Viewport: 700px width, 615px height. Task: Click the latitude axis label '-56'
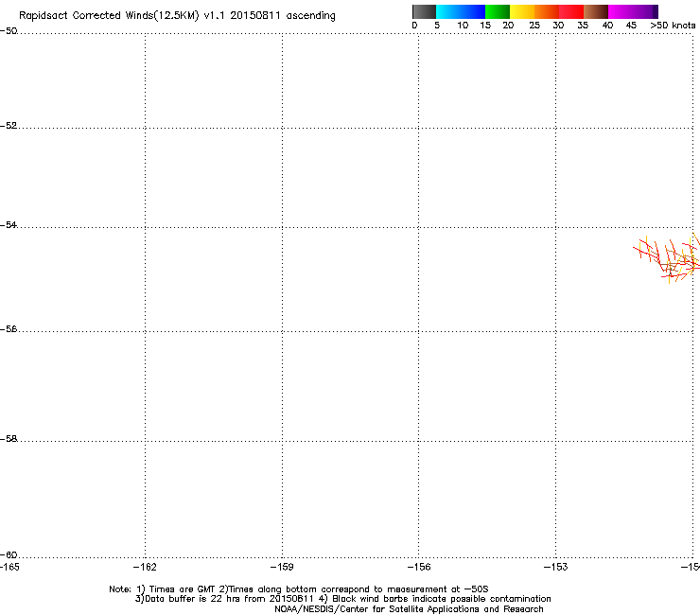pyautogui.click(x=9, y=329)
